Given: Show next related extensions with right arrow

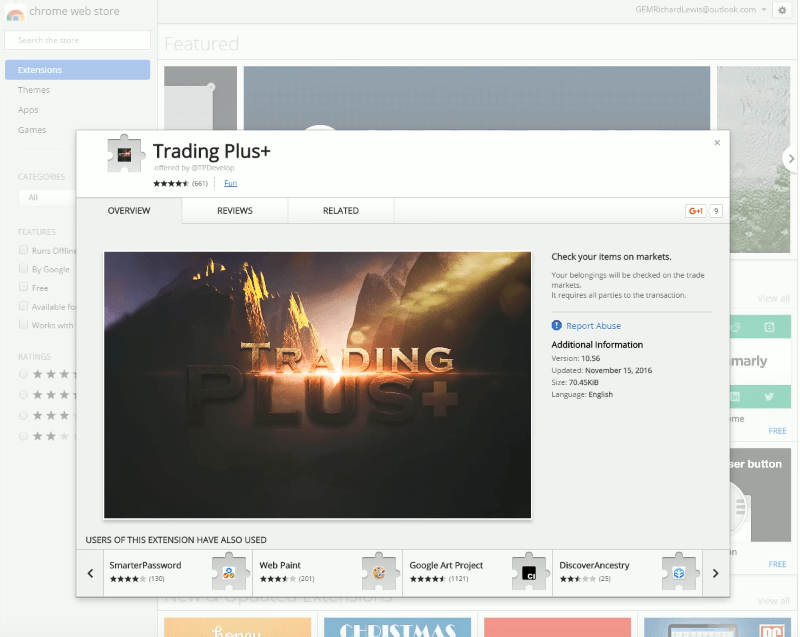Looking at the screenshot, I should 716,573.
